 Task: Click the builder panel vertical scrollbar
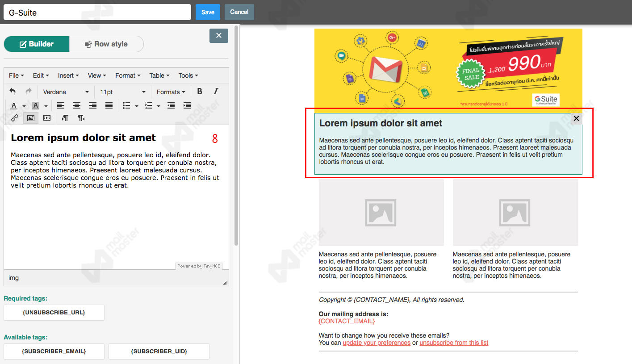(x=236, y=135)
